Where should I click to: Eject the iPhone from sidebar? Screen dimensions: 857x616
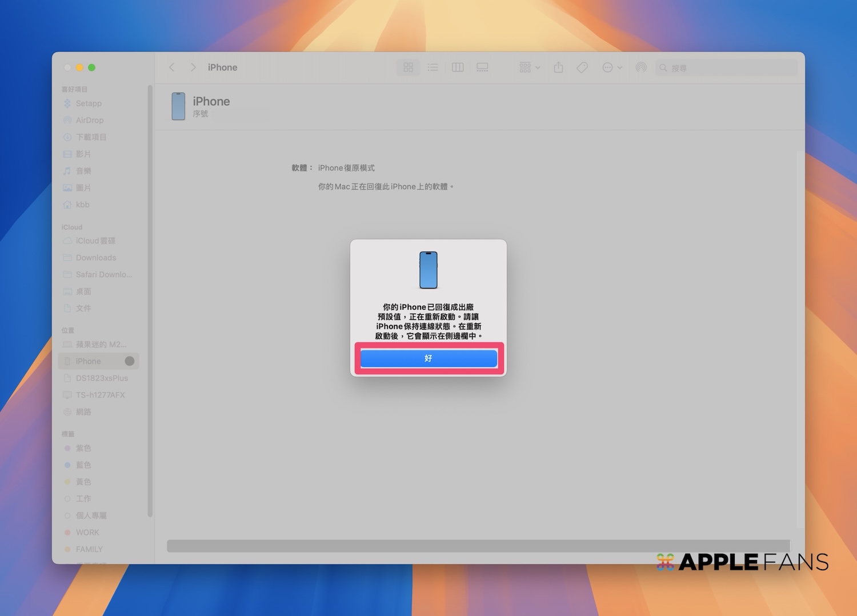pyautogui.click(x=130, y=361)
